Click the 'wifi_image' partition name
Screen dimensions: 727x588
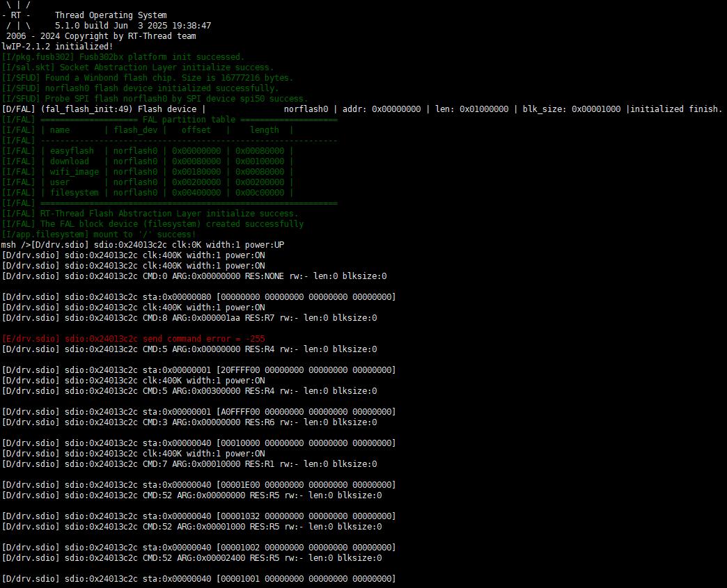(x=75, y=172)
